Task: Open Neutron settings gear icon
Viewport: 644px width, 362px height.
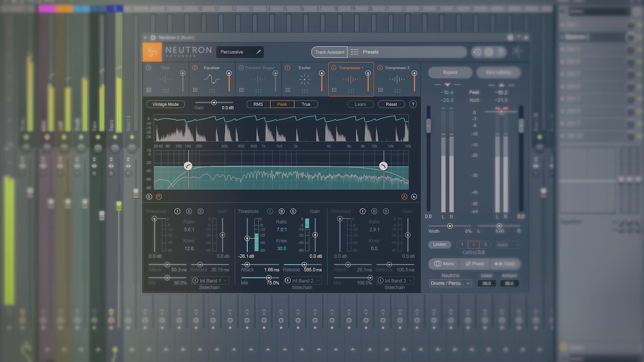Action: [489, 52]
